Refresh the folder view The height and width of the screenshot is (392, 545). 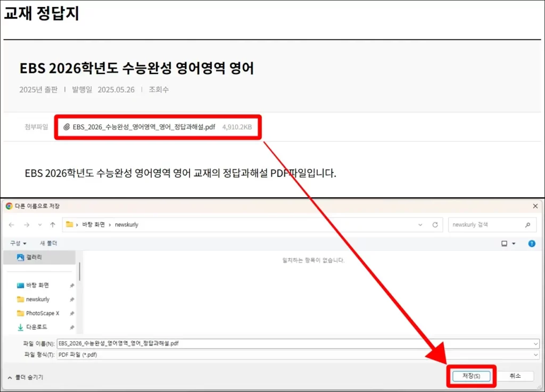[x=435, y=225]
